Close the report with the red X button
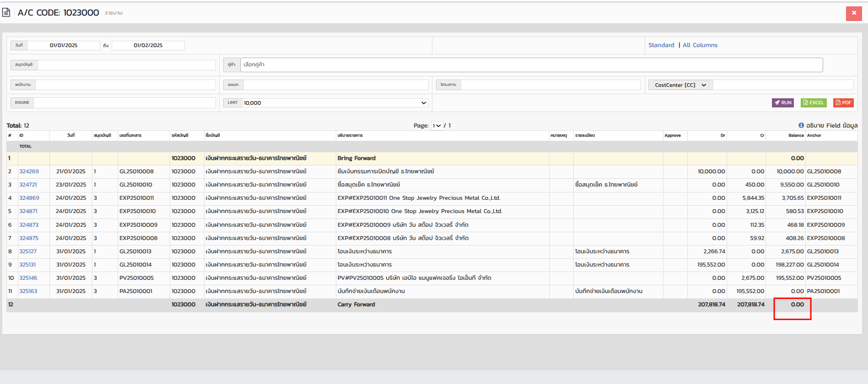 (854, 13)
